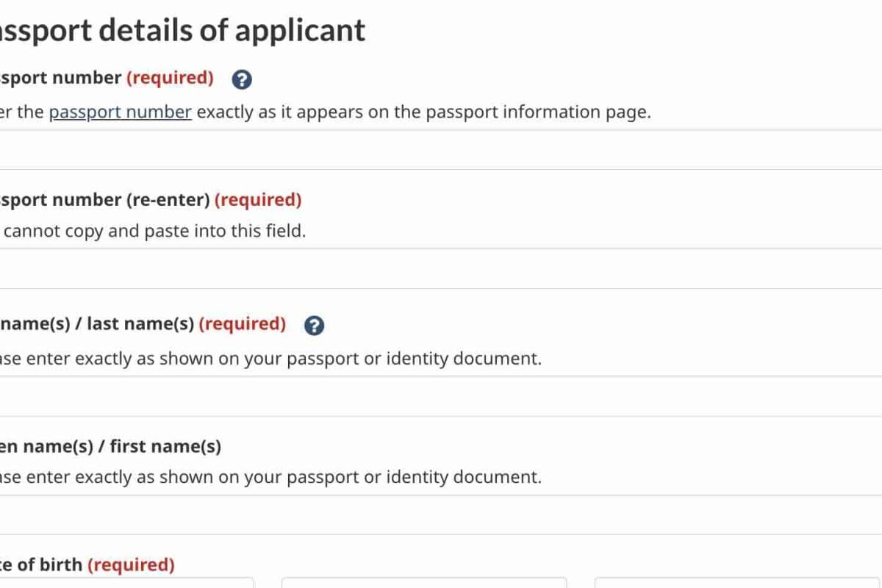Image resolution: width=882 pixels, height=588 pixels.
Task: Click the hint text under first name(s) label
Action: [270, 477]
